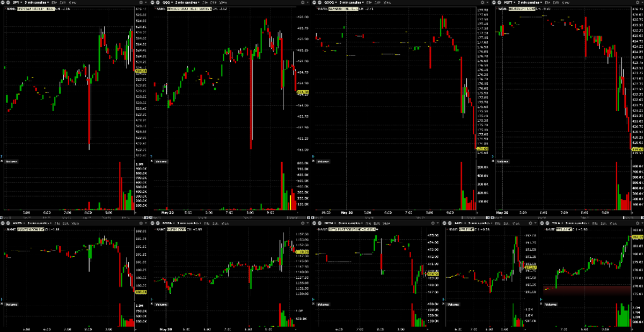Expand the SPY symbol dropdown

tap(17, 3)
